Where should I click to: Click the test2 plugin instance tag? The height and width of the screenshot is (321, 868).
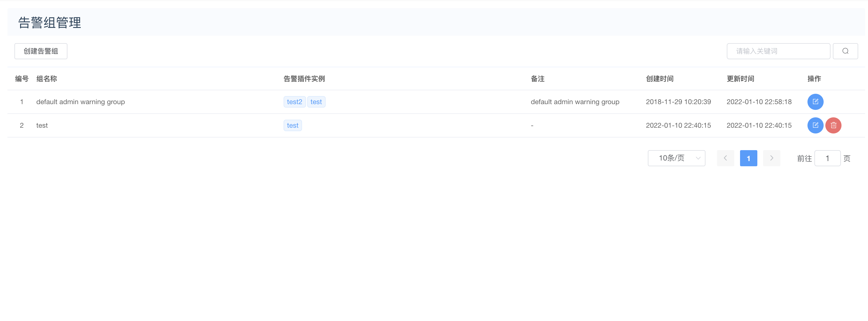click(x=294, y=102)
